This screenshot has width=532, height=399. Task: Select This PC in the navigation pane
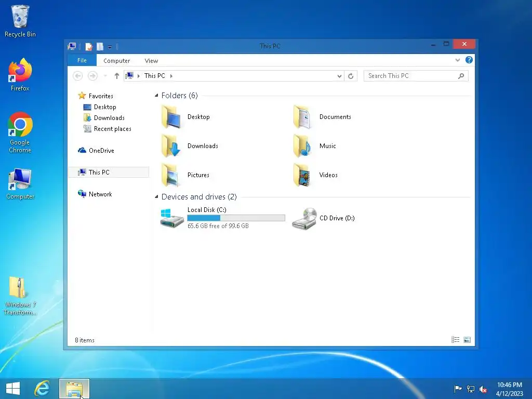coord(109,172)
